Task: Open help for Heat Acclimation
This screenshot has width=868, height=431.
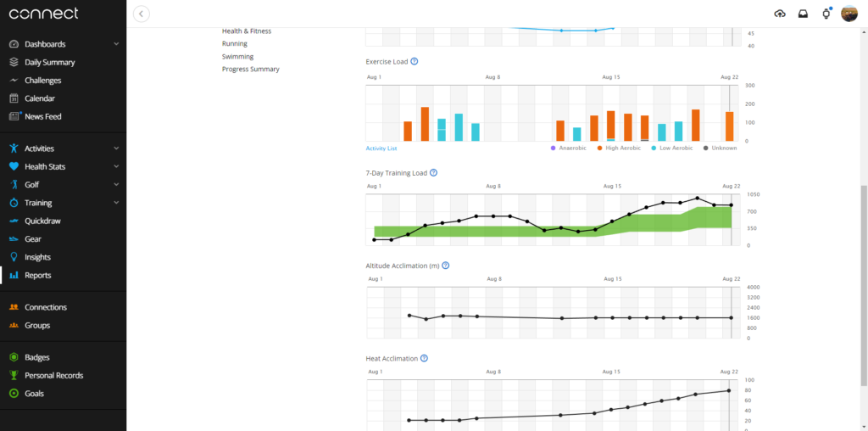Action: 424,358
